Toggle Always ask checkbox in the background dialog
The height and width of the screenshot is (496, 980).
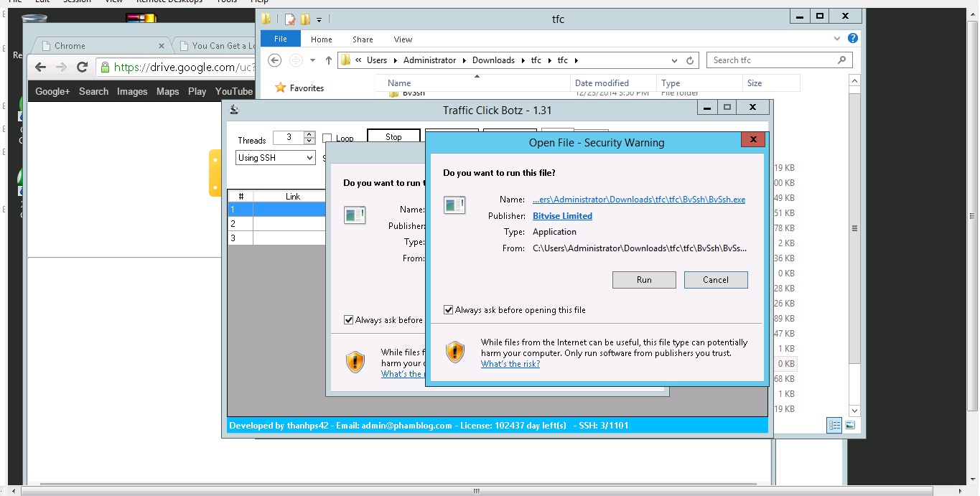point(349,320)
